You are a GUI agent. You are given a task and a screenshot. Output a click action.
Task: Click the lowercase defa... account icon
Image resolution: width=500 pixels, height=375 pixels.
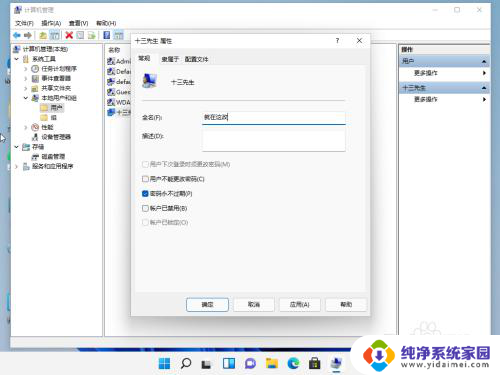coord(111,82)
